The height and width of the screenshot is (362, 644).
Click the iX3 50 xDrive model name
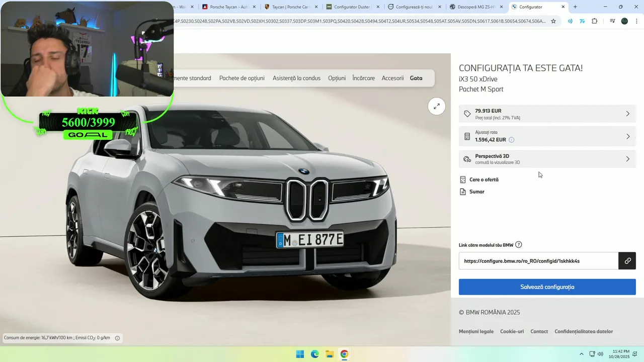coord(478,79)
